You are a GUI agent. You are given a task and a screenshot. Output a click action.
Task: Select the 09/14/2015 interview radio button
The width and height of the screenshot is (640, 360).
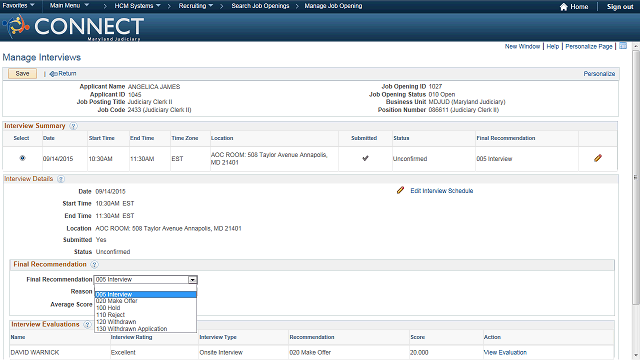[22, 158]
